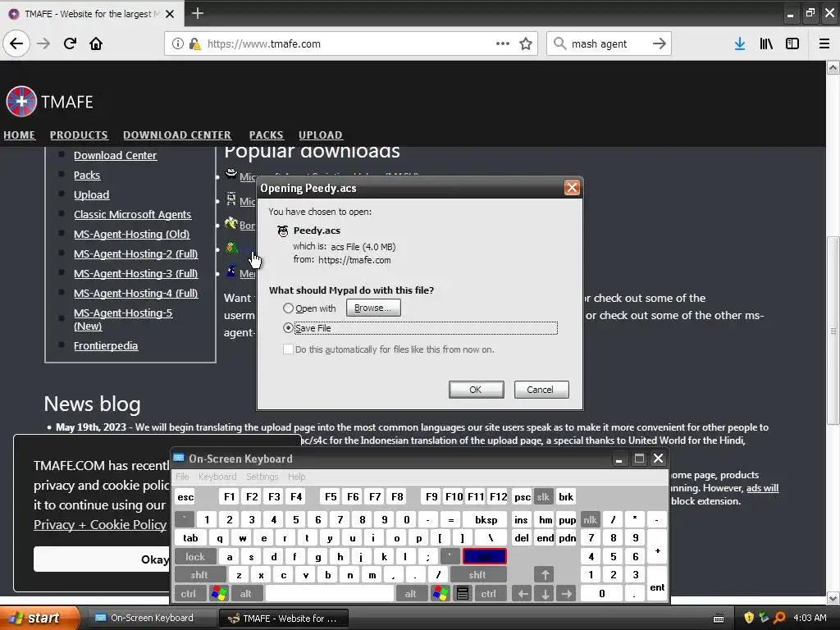Click the application menu key on on-screen keyboard
Image resolution: width=840 pixels, height=630 pixels.
(x=463, y=593)
